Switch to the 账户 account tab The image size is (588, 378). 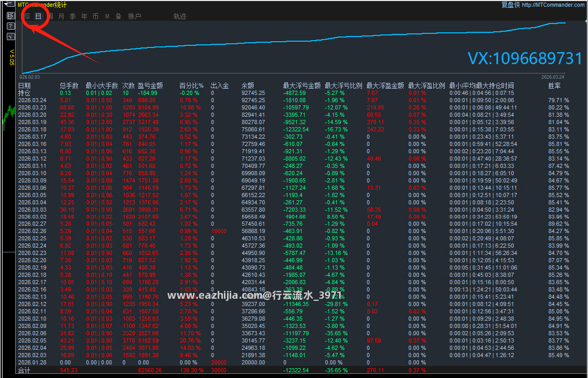click(134, 16)
